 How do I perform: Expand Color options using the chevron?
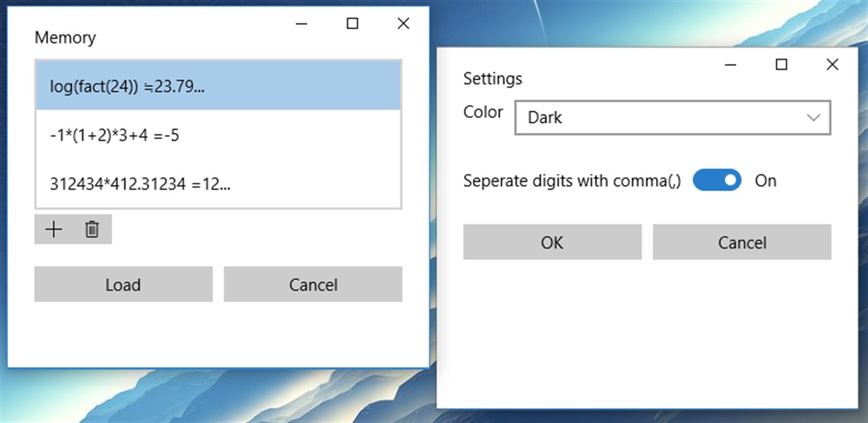815,117
